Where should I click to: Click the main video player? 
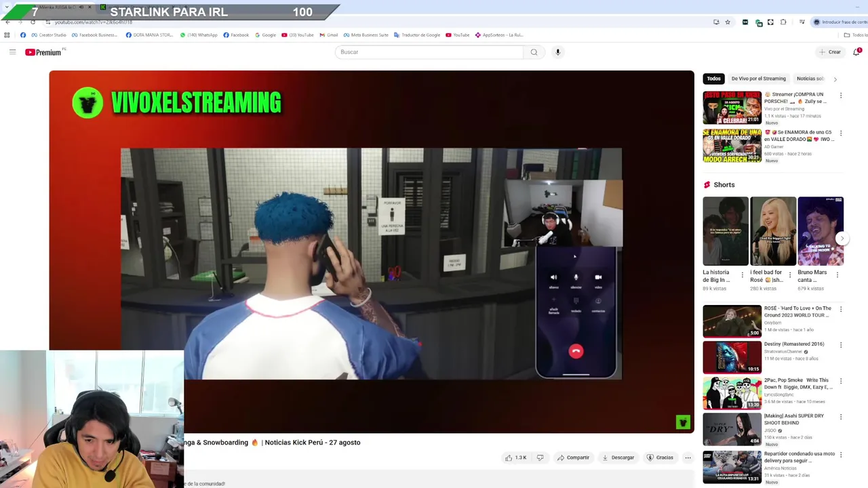[x=372, y=251]
